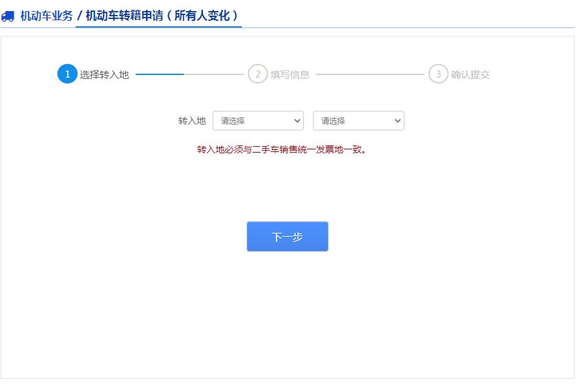The image size is (583, 392).
Task: Open the second 转入地 请选择 dropdown
Action: point(359,121)
